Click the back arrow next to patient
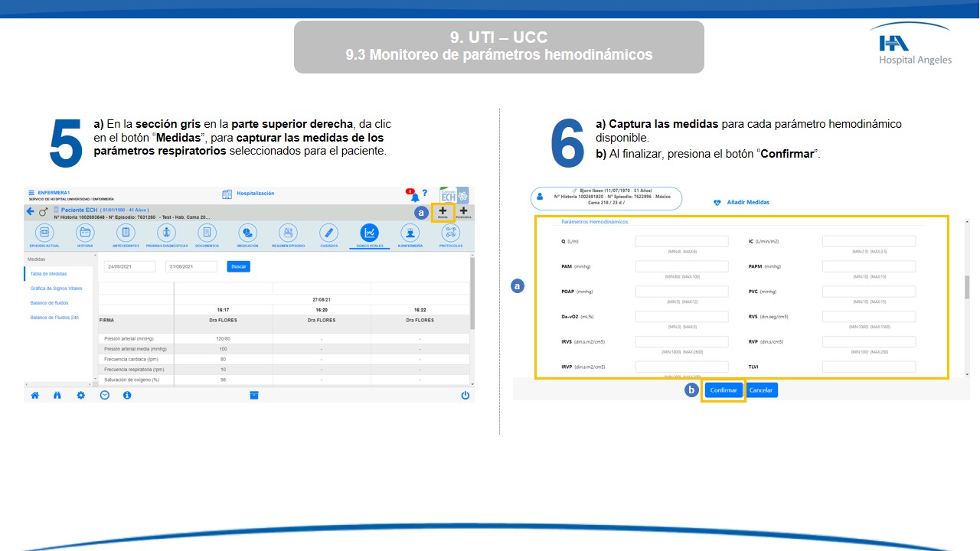 point(31,211)
